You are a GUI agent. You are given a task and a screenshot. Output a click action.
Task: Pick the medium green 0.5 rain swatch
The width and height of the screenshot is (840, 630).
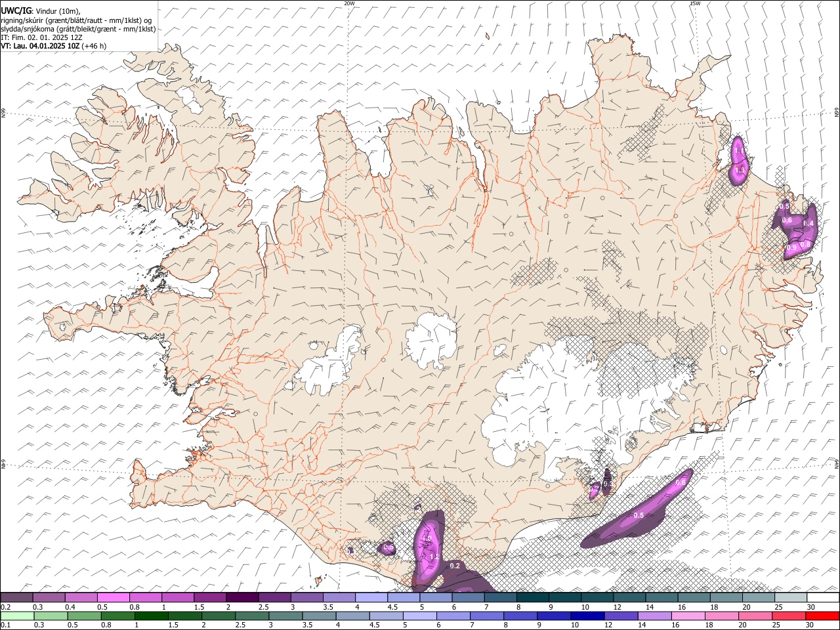pos(84,616)
